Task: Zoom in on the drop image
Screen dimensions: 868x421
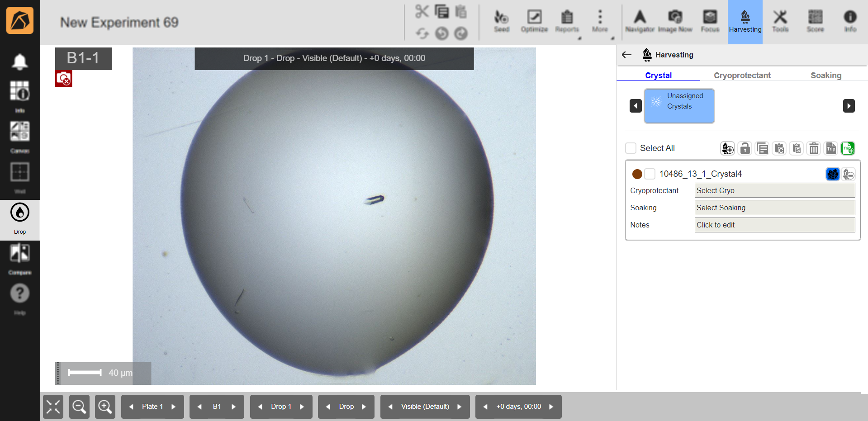Action: [105, 407]
